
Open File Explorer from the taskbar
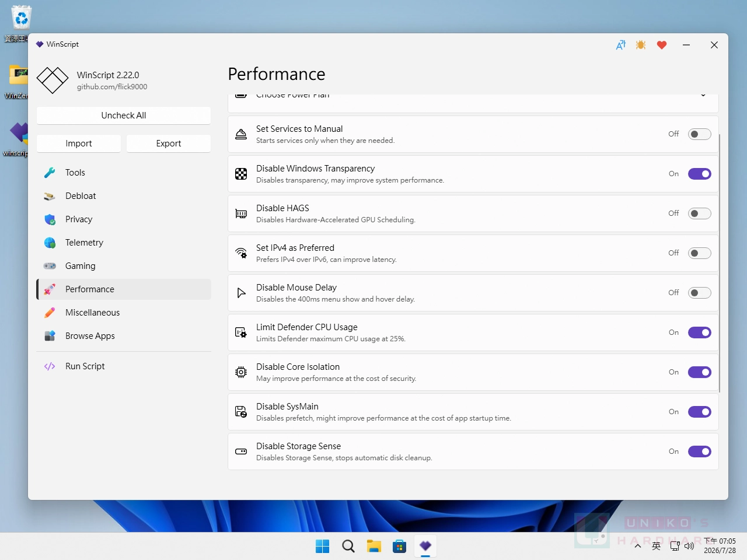point(374,546)
